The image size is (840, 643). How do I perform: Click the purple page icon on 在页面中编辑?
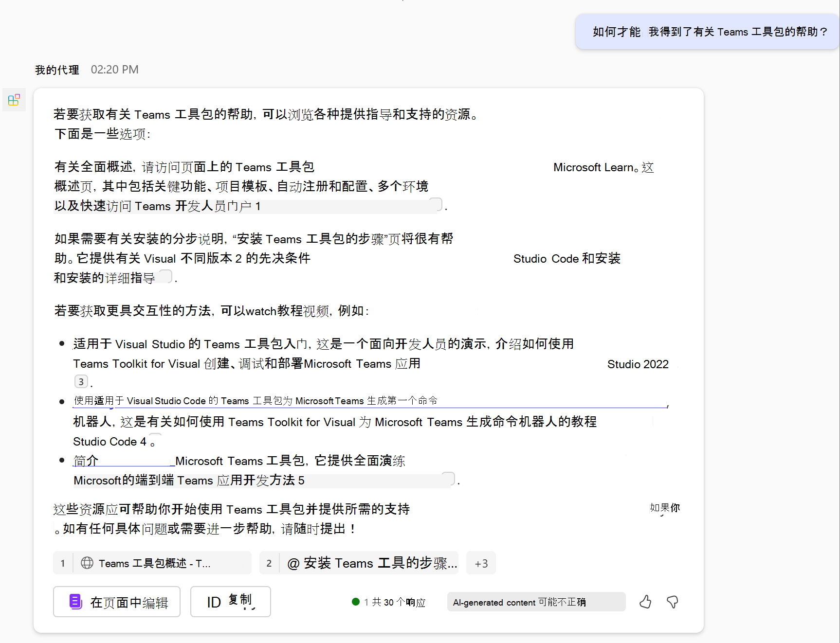coord(75,602)
